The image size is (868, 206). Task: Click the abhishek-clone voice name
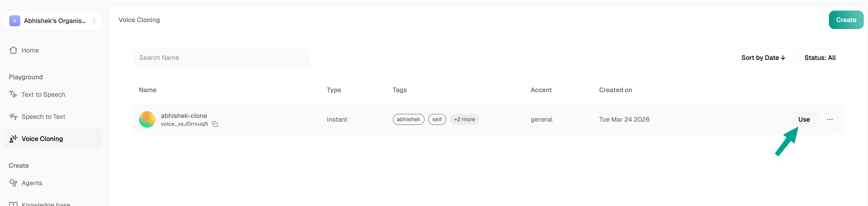click(184, 115)
